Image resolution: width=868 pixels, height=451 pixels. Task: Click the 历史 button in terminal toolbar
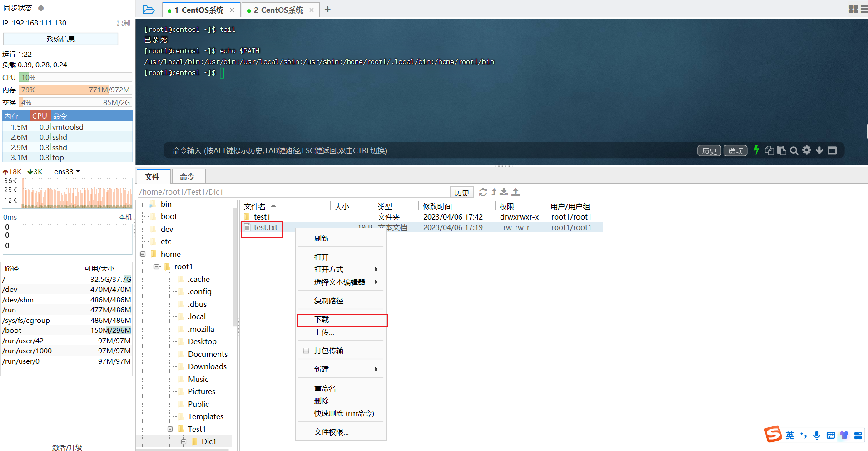coord(709,151)
